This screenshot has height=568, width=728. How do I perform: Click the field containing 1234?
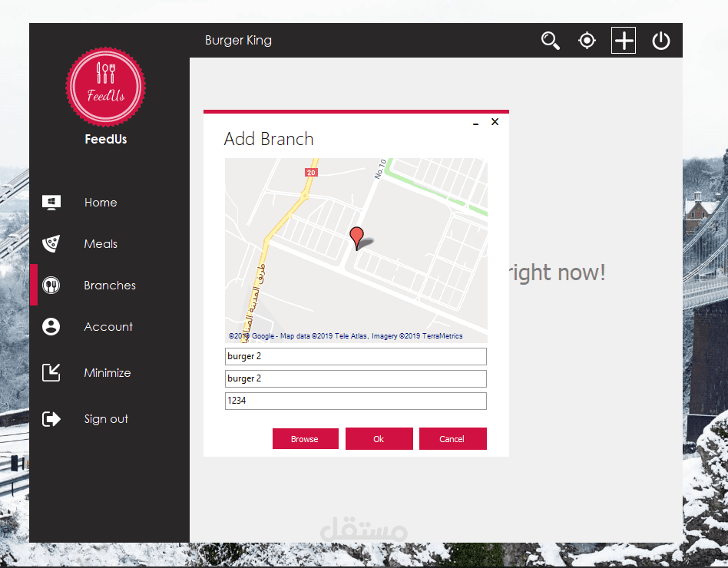point(356,401)
